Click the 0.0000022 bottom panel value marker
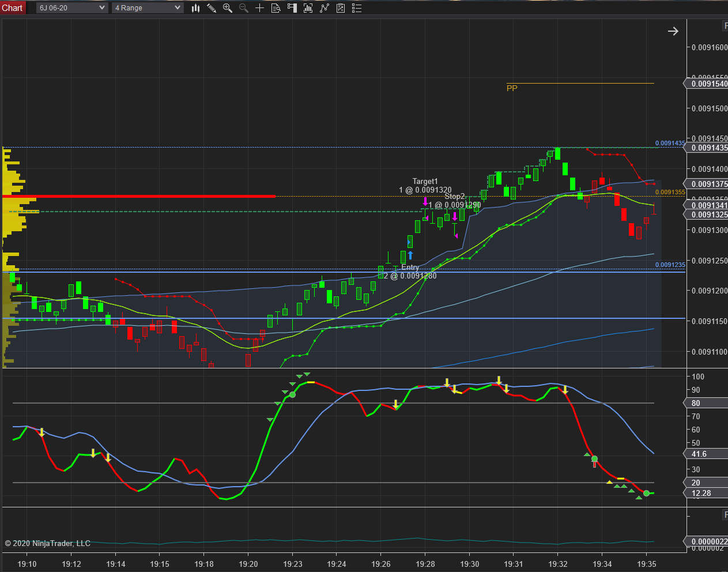Image resolution: width=728 pixels, height=572 pixels. coord(707,541)
